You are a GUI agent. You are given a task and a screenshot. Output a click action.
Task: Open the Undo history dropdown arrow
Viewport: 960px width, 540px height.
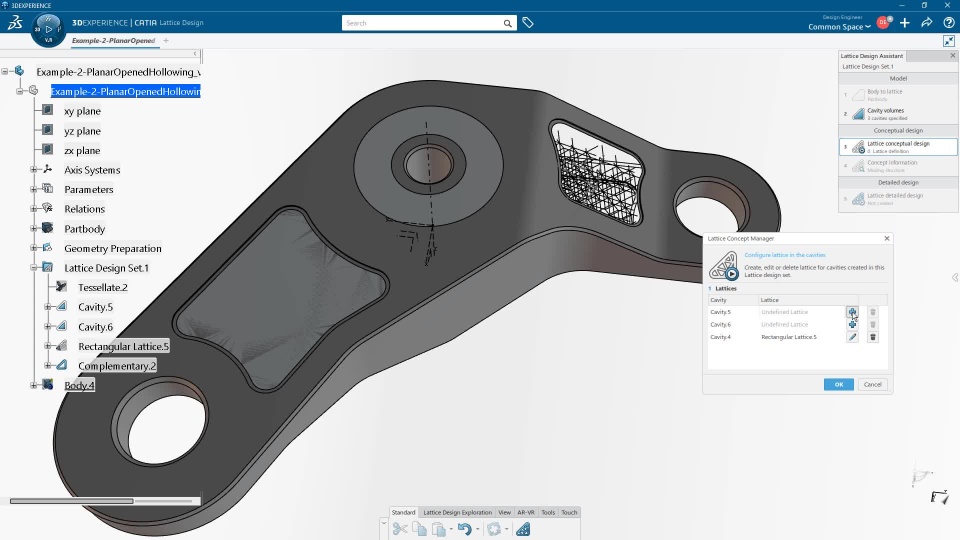coord(478,529)
